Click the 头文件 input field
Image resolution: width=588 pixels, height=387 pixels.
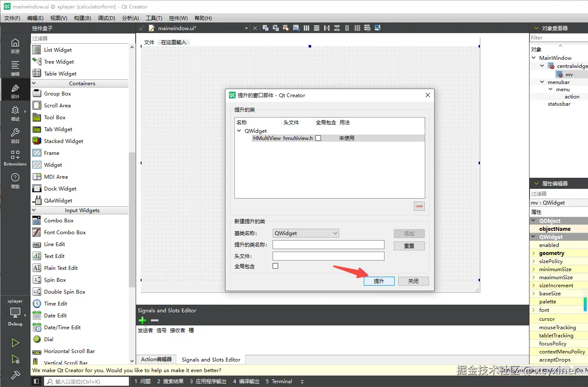pos(329,256)
